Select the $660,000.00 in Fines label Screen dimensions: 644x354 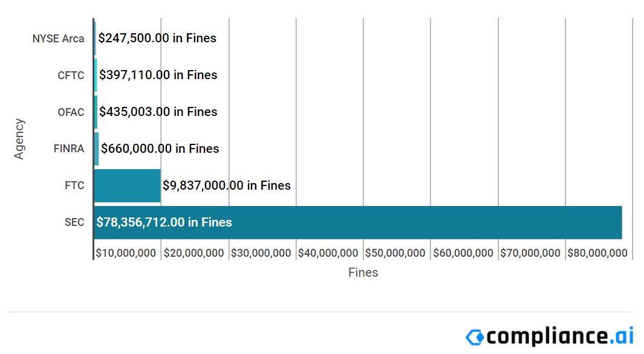coord(160,149)
